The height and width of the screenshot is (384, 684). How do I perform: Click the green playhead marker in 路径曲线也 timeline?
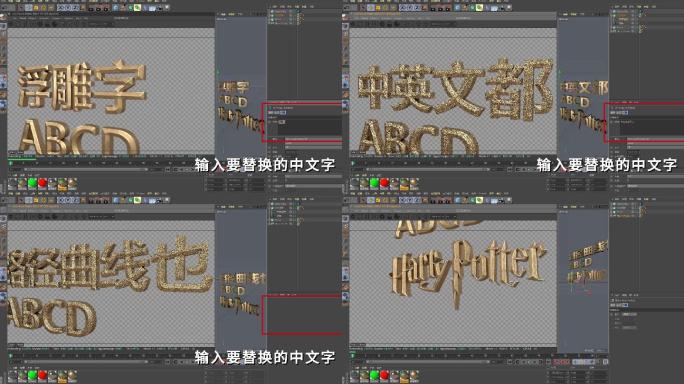coord(10,356)
